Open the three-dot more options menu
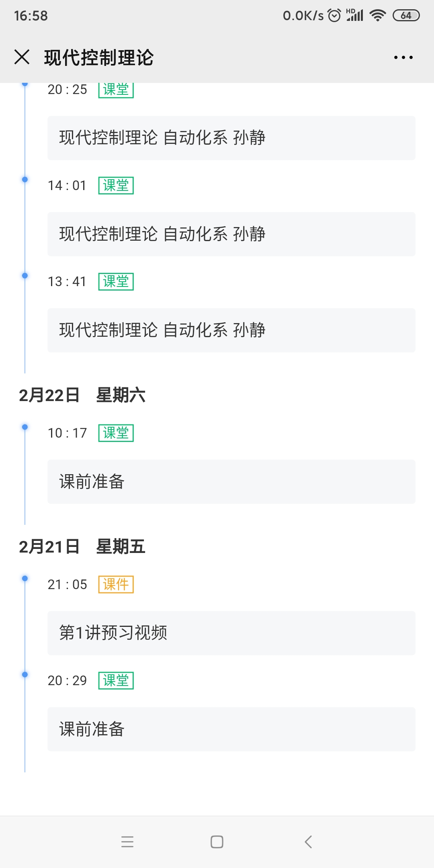 (403, 57)
